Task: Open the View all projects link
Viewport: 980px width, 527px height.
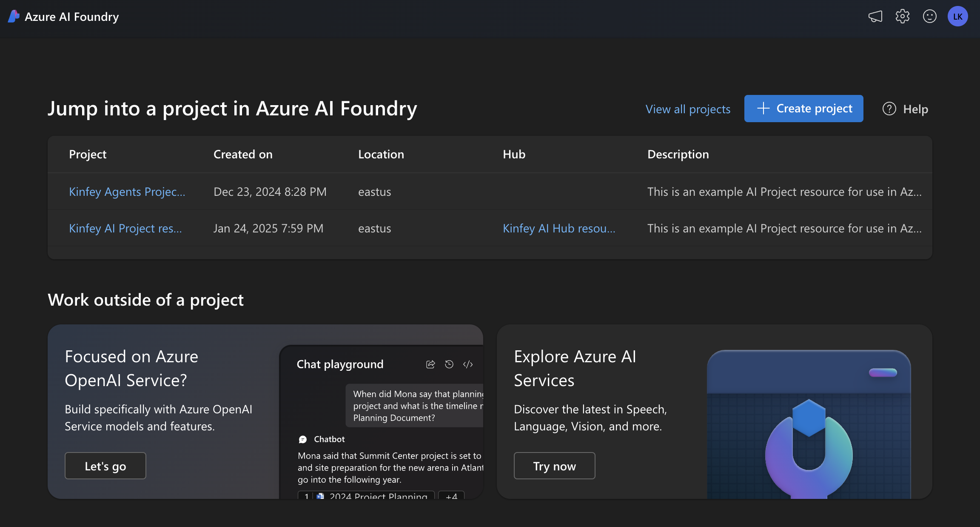Action: [688, 109]
